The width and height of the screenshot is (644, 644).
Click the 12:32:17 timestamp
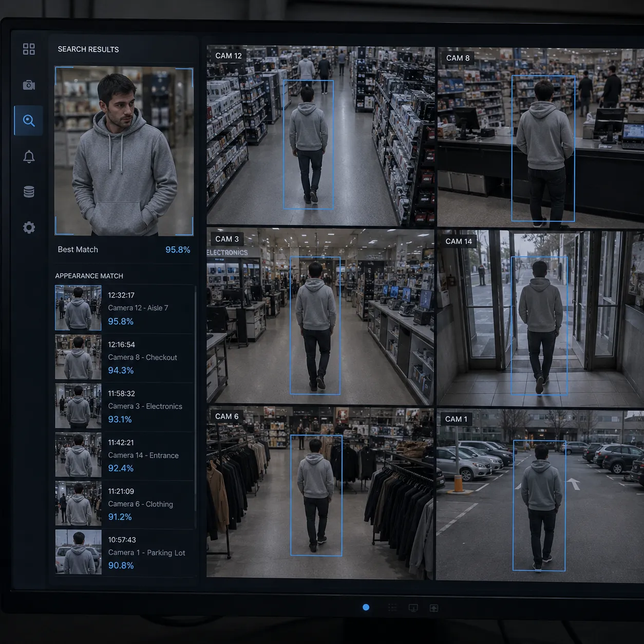121,295
